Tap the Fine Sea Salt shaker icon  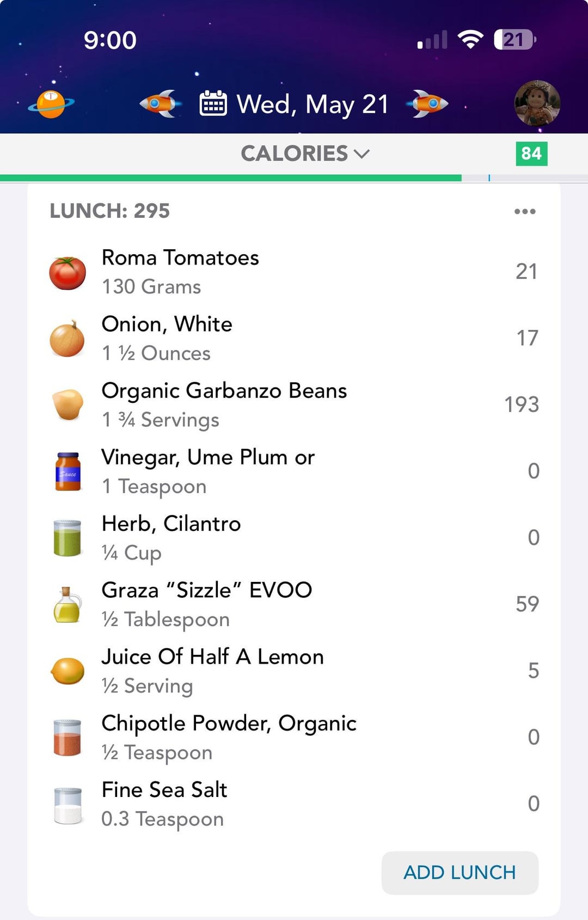tap(68, 805)
